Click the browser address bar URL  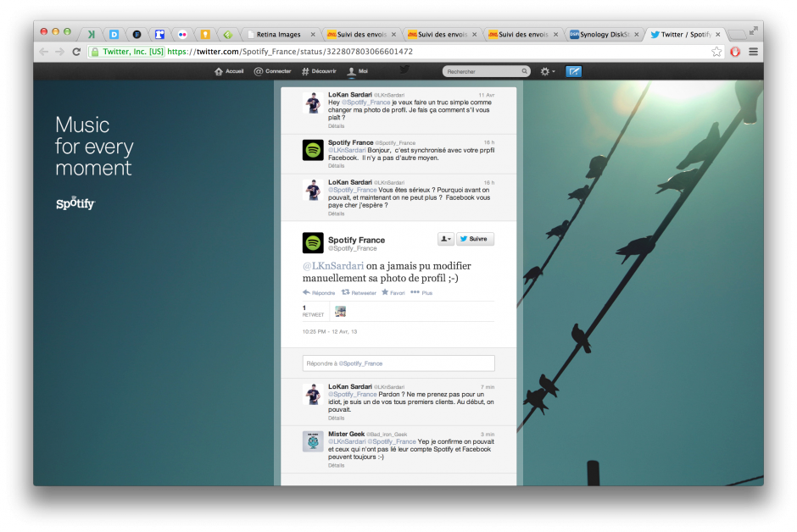point(290,52)
